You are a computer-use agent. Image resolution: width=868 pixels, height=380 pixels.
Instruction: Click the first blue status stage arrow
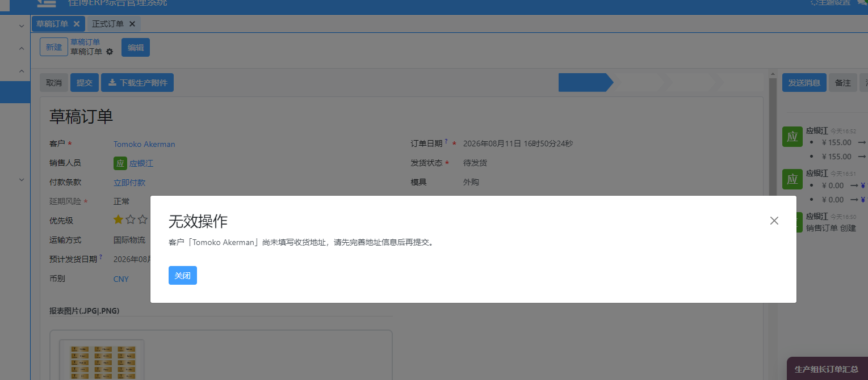tap(586, 83)
